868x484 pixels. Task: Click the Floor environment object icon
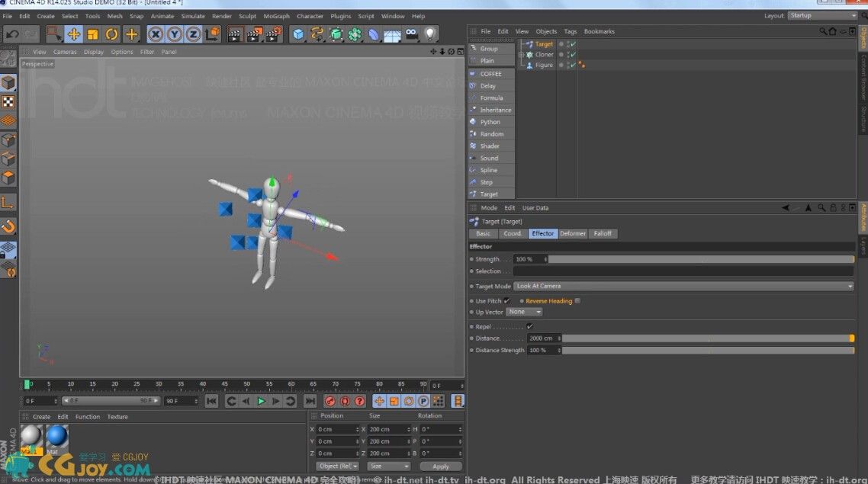click(x=392, y=35)
